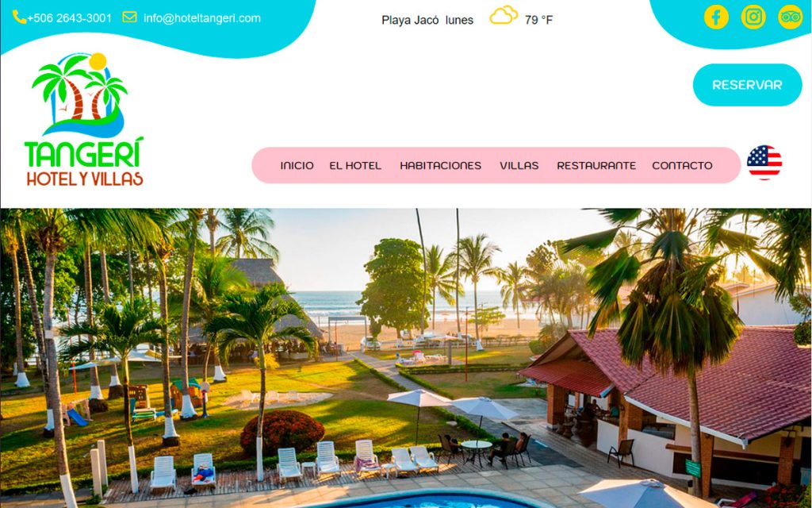Open the CONTACTO menu item

682,165
